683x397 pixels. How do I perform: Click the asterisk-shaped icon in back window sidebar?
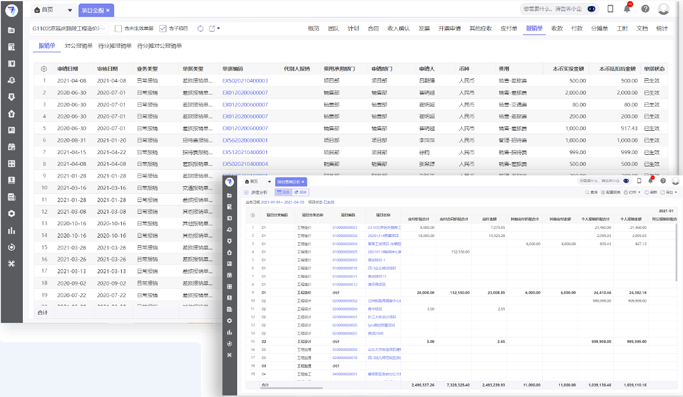12,264
